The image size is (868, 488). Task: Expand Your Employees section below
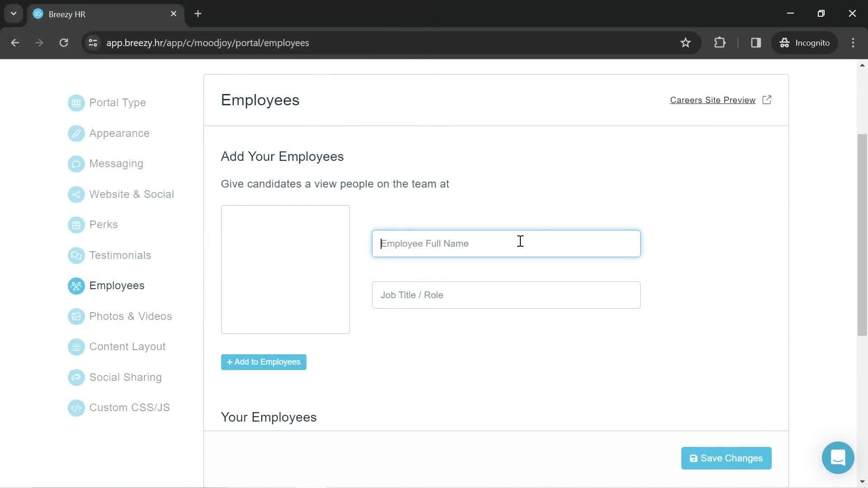pyautogui.click(x=269, y=417)
